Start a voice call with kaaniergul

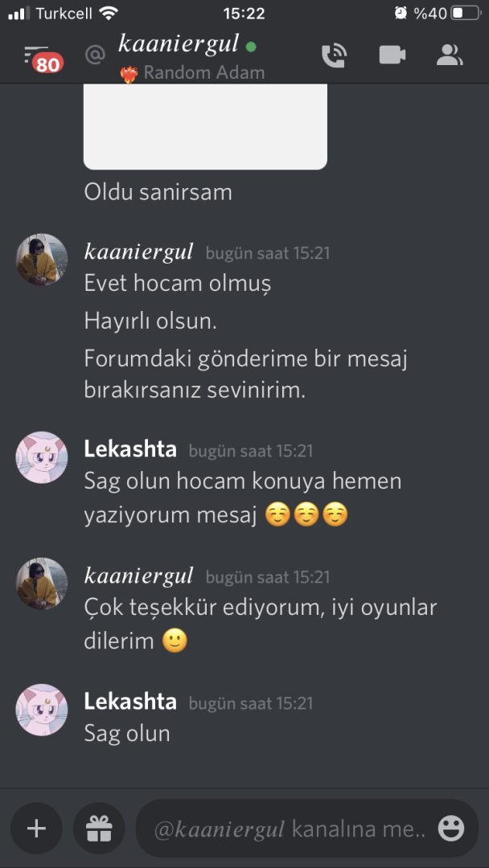tap(334, 55)
